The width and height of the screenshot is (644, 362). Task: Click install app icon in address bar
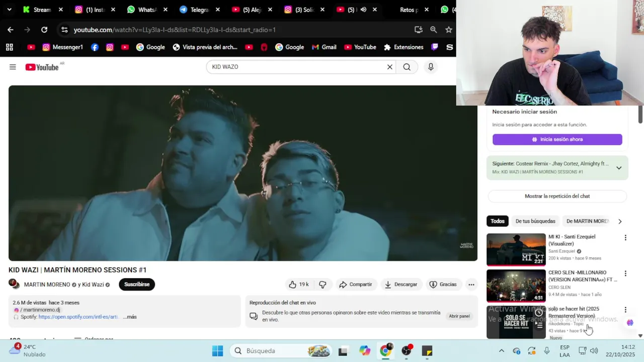[418, 30]
